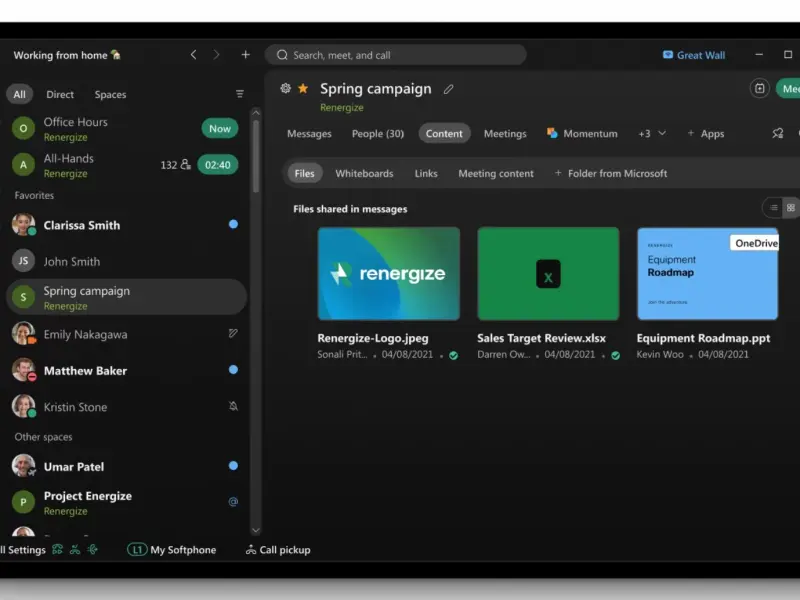This screenshot has height=600, width=800.
Task: Open Umar Patel conversation
Action: point(125,466)
